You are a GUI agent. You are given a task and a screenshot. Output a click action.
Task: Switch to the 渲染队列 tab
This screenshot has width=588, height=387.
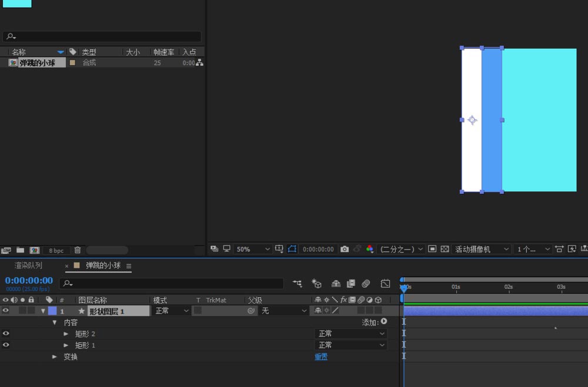(28, 265)
